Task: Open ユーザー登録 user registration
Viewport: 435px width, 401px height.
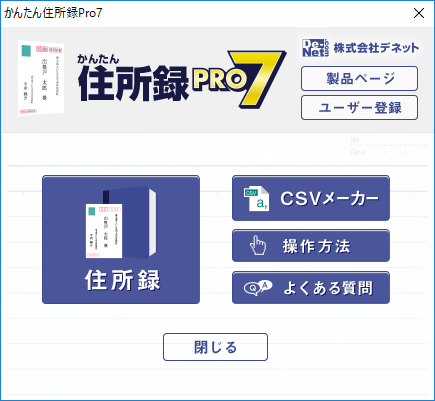Action: click(359, 107)
